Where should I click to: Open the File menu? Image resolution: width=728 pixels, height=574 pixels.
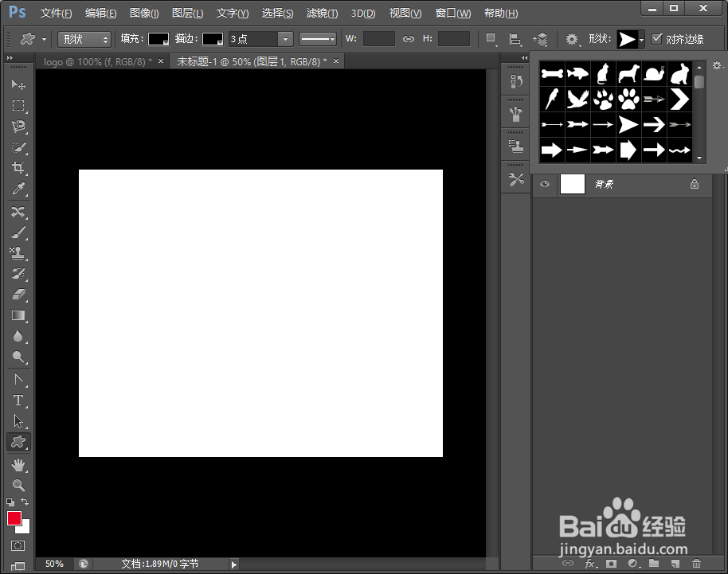(56, 13)
